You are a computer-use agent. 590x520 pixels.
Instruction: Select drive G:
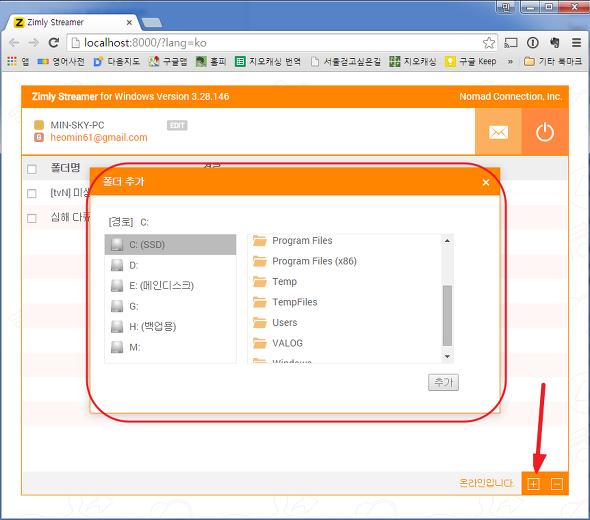[x=170, y=306]
